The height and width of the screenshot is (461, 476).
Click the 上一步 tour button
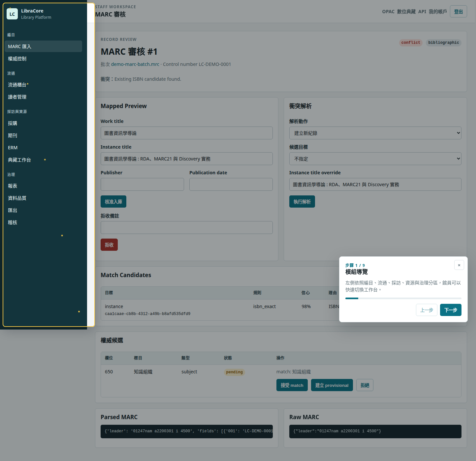[427, 310]
